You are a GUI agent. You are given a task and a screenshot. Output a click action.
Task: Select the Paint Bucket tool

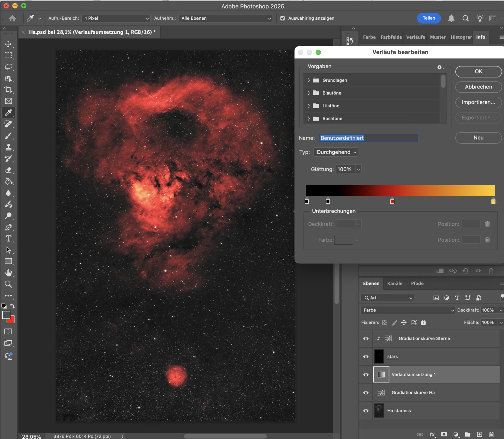tap(8, 181)
